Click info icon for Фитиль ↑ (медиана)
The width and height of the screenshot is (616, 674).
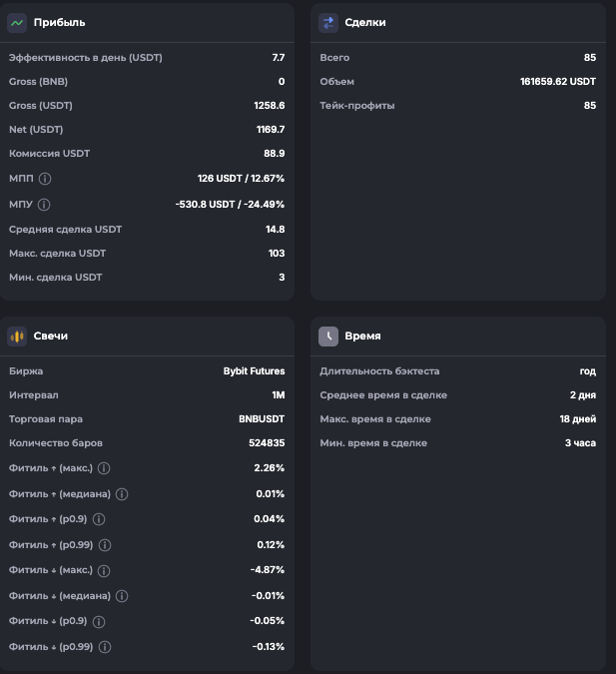(x=122, y=493)
